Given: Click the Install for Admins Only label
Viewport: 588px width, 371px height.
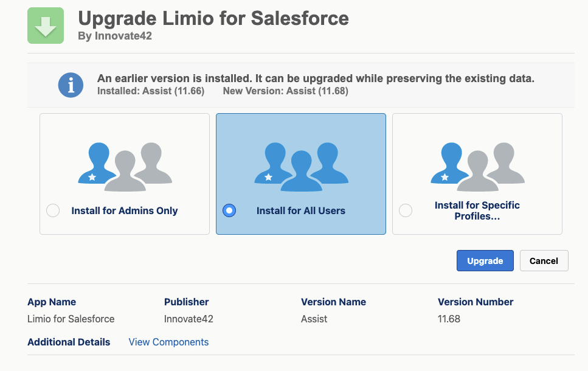Looking at the screenshot, I should point(125,211).
